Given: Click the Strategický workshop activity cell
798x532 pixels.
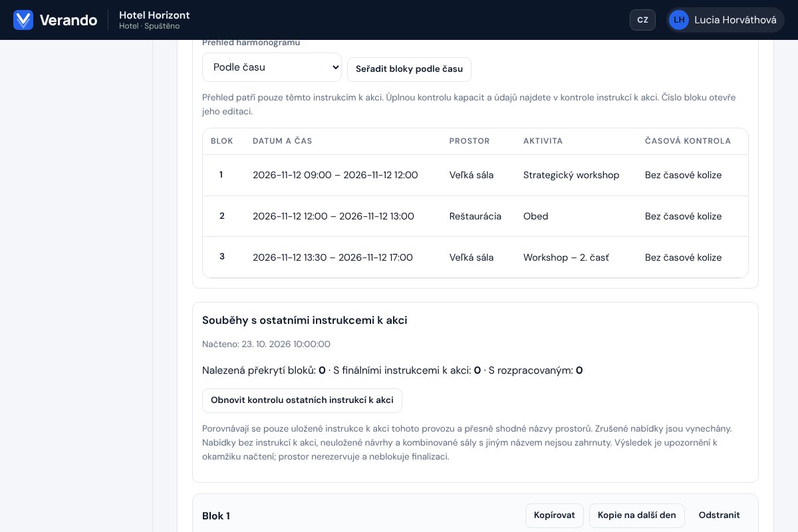Looking at the screenshot, I should [571, 175].
